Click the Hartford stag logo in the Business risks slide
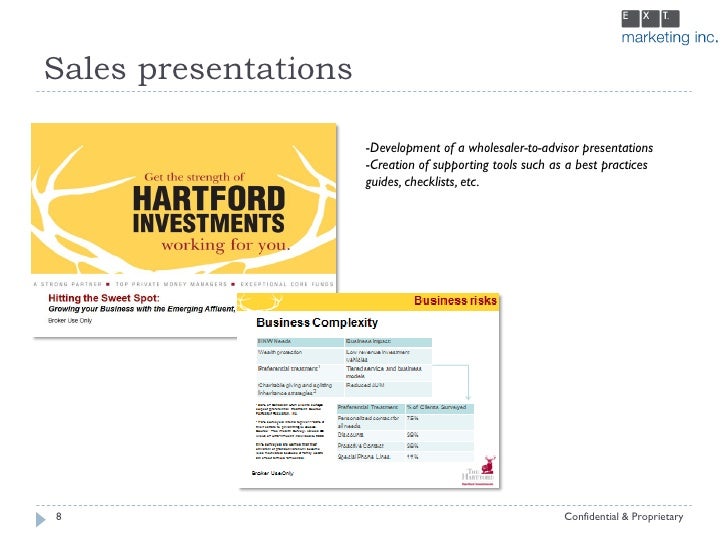 coord(479,471)
